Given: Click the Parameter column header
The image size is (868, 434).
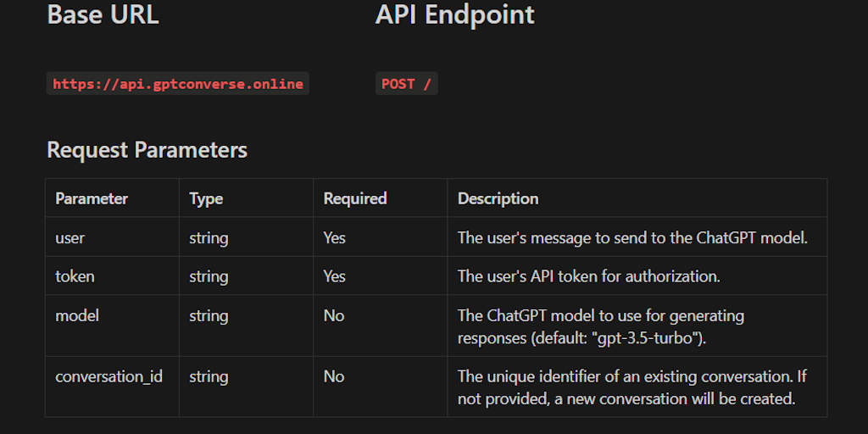Looking at the screenshot, I should [x=92, y=198].
